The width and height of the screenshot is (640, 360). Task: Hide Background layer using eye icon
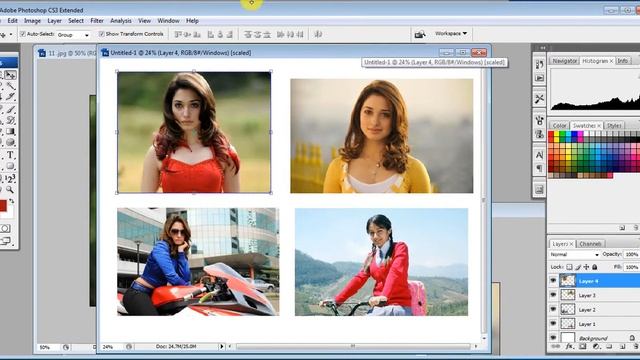[553, 338]
